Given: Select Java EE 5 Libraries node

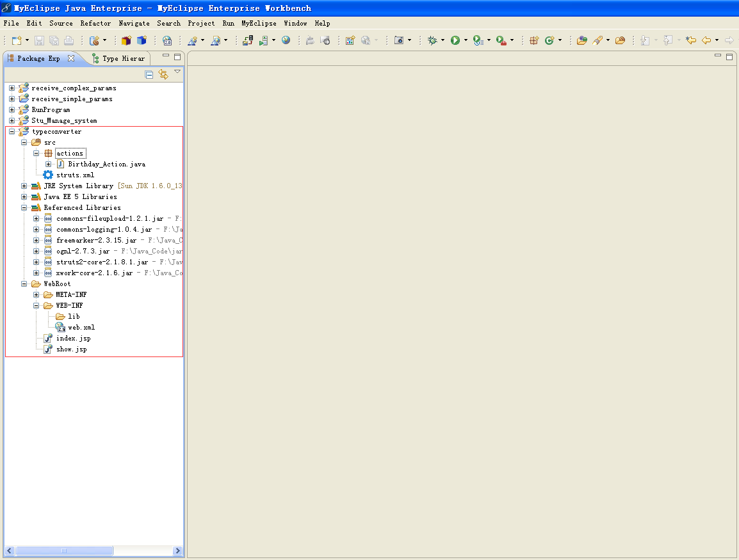Looking at the screenshot, I should [x=80, y=197].
